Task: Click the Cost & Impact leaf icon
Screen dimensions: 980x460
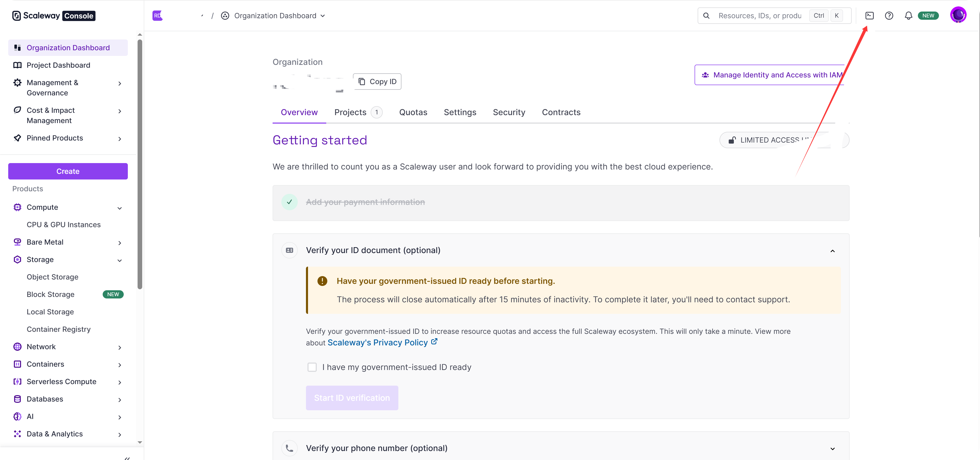Action: point(17,110)
